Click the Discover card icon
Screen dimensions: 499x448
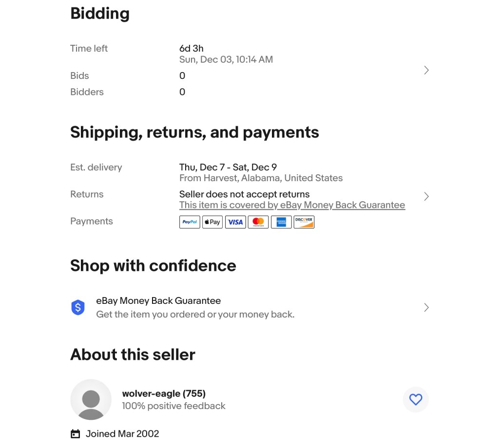[x=304, y=222]
